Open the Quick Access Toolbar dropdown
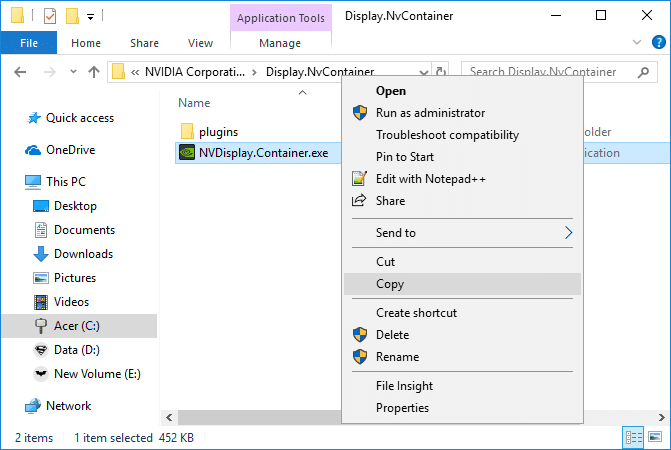Viewport: 671px width, 450px height. coord(91,17)
